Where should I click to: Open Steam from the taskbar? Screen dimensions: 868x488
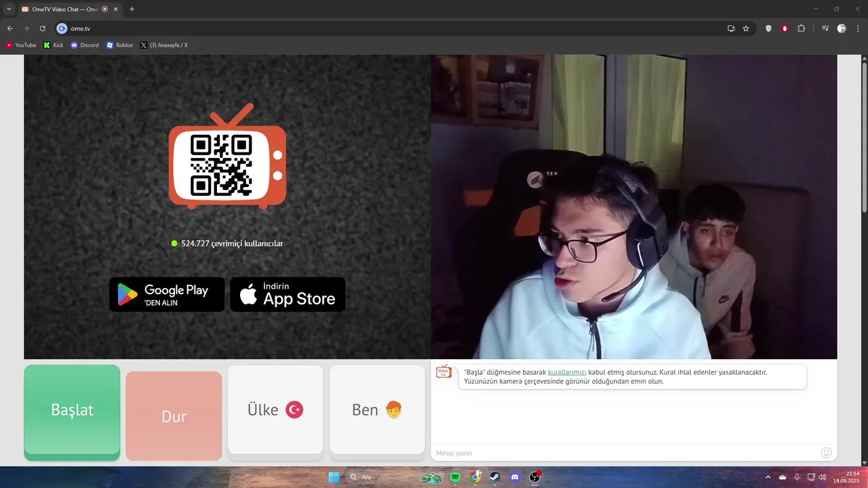tap(494, 477)
